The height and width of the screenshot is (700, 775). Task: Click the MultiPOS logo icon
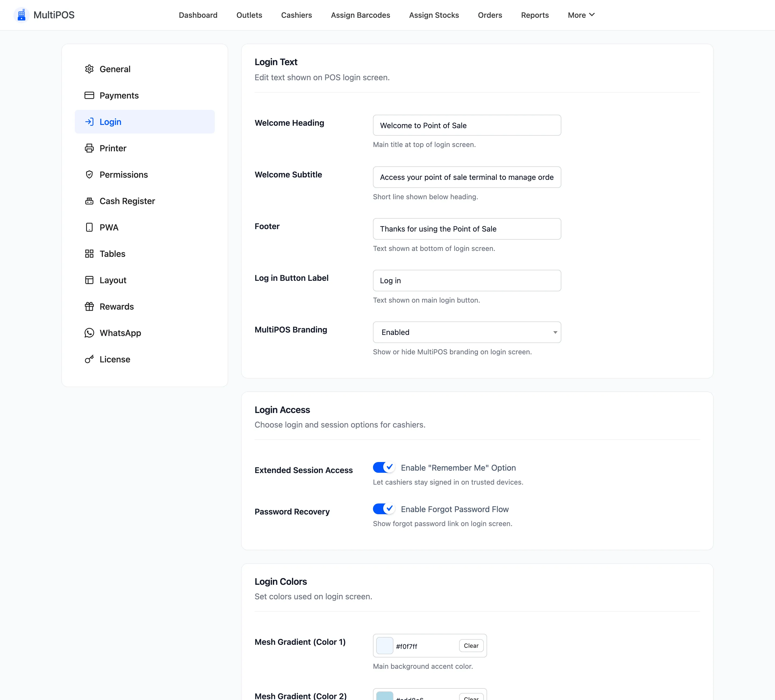tap(21, 15)
